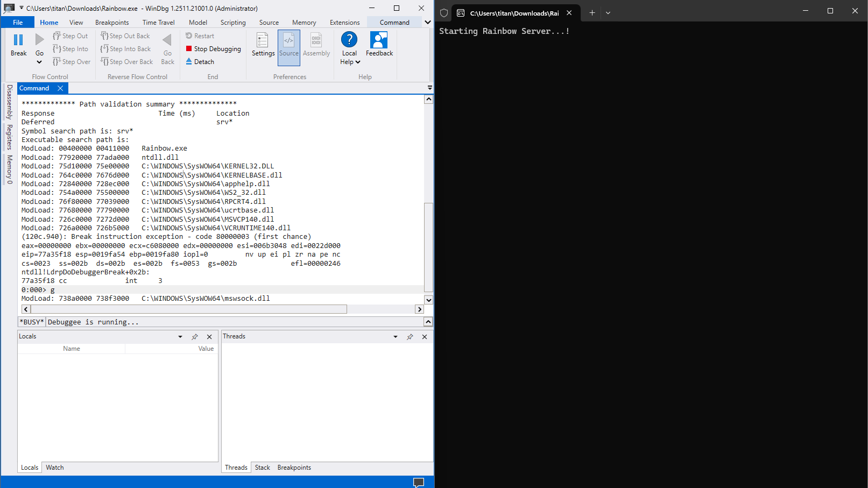The height and width of the screenshot is (488, 868).
Task: Open the Time Travel ribbon tab
Action: point(158,23)
